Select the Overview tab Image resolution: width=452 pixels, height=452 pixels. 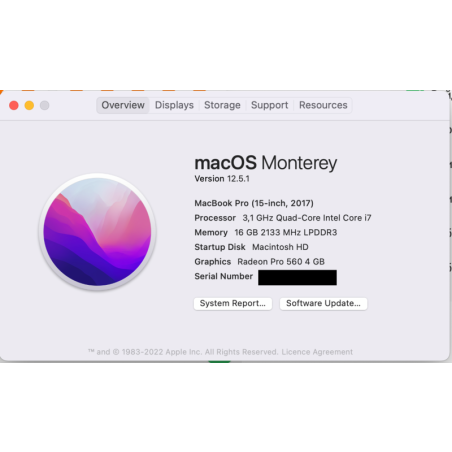123,105
